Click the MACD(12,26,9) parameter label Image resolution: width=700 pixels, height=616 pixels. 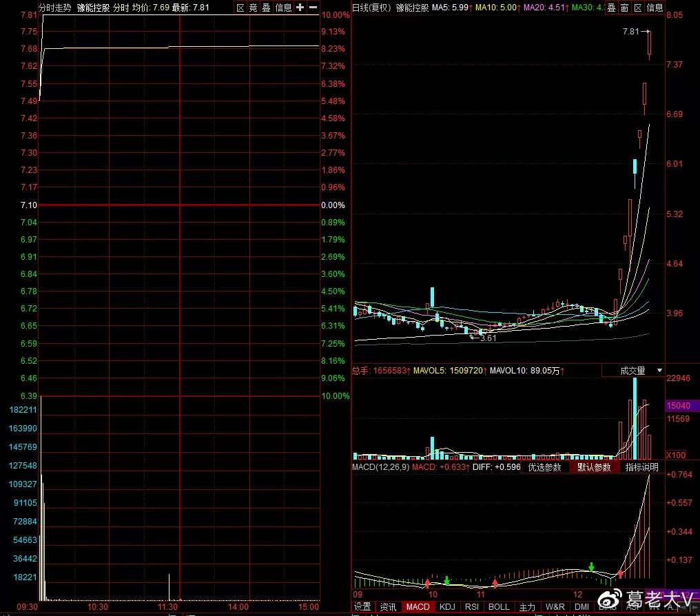(380, 467)
